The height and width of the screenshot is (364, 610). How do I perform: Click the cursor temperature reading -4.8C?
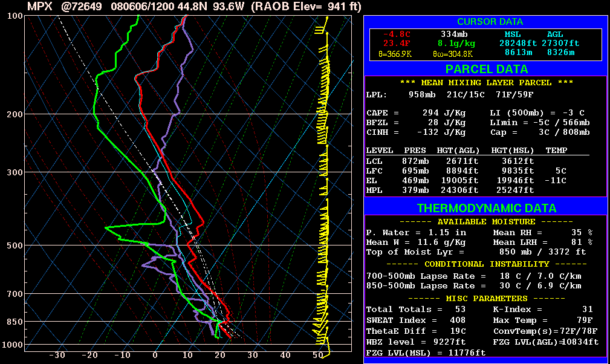tap(397, 34)
